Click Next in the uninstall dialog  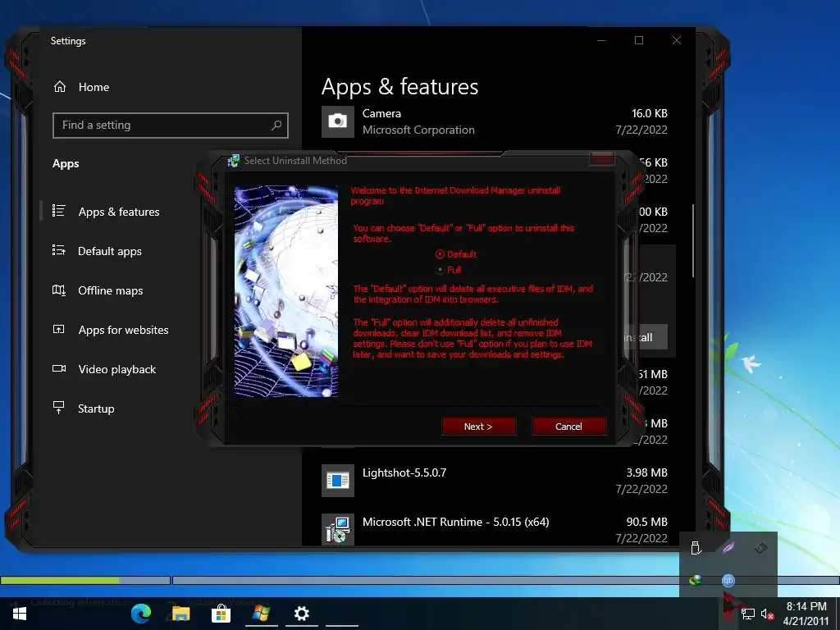click(x=478, y=427)
